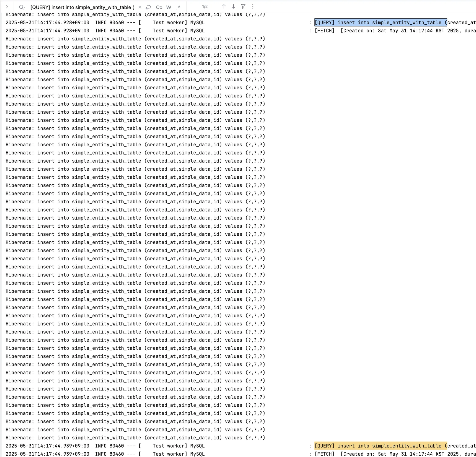This screenshot has width=476, height=457.
Task: Enable Regex search option
Action: coord(178,7)
